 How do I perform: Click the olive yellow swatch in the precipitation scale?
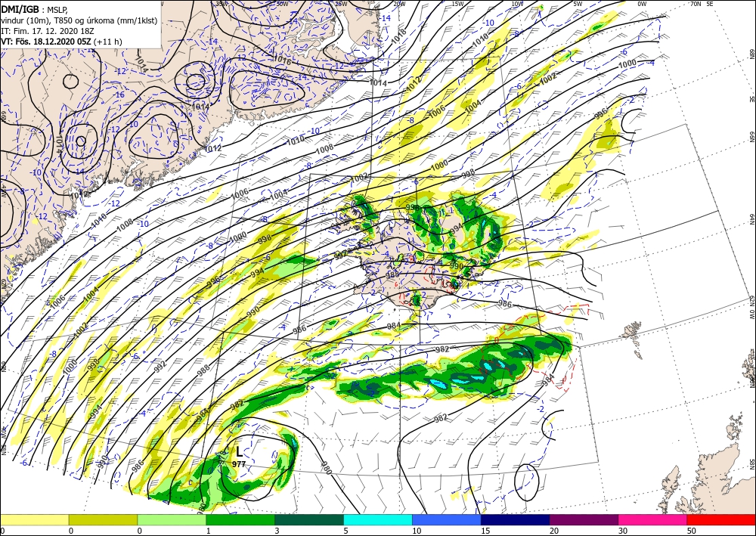tap(103, 519)
